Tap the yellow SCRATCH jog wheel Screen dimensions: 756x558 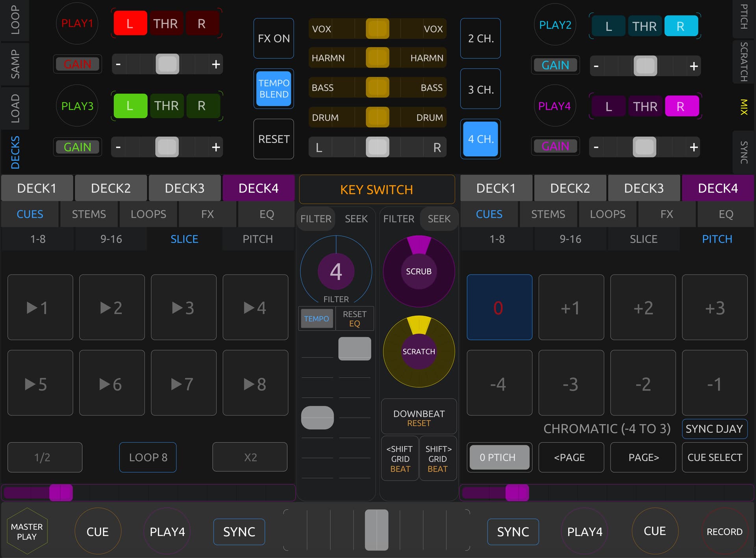tap(419, 351)
